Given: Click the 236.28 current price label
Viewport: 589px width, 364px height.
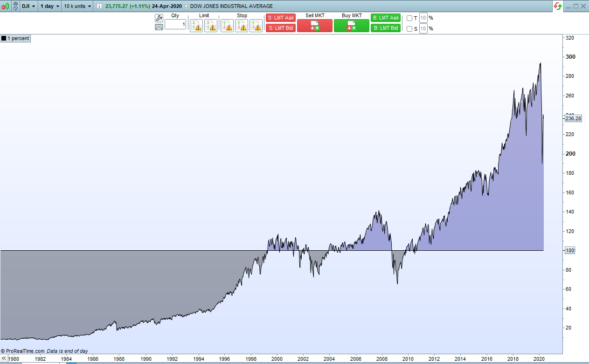Looking at the screenshot, I should coord(573,118).
